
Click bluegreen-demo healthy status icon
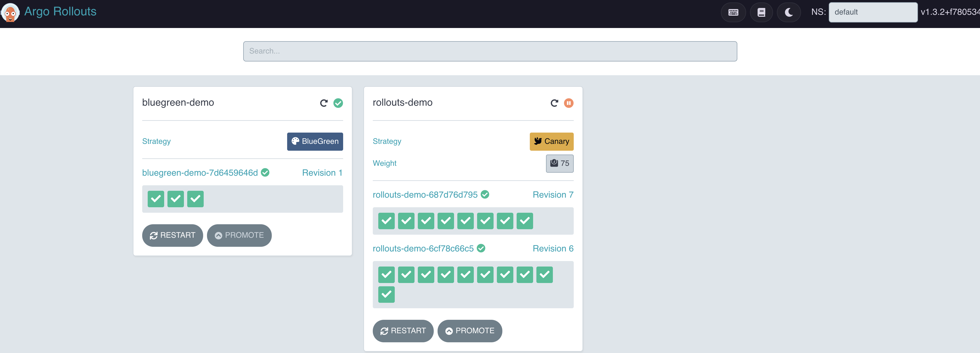click(x=338, y=103)
